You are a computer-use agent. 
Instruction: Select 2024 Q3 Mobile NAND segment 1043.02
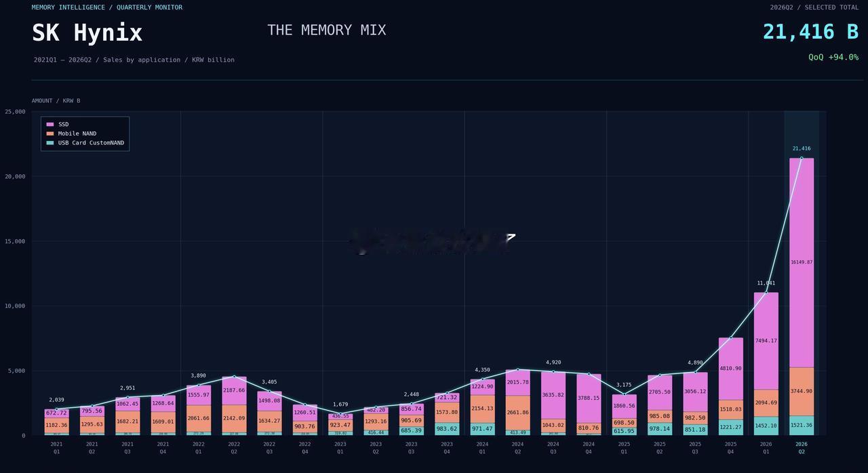click(553, 426)
